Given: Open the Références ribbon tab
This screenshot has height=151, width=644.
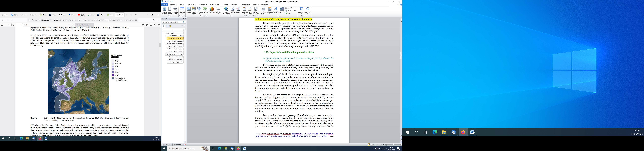Looking at the screenshot, I should click(203, 5).
